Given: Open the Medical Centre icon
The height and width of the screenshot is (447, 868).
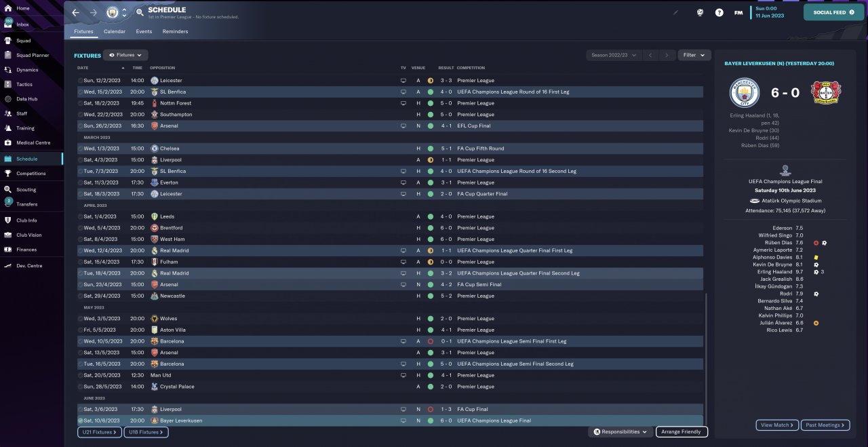Looking at the screenshot, I should coord(8,142).
